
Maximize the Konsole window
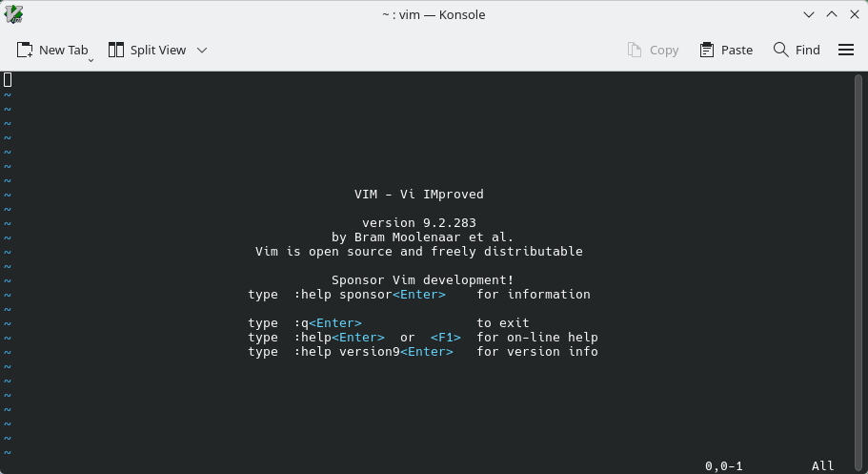pos(831,14)
